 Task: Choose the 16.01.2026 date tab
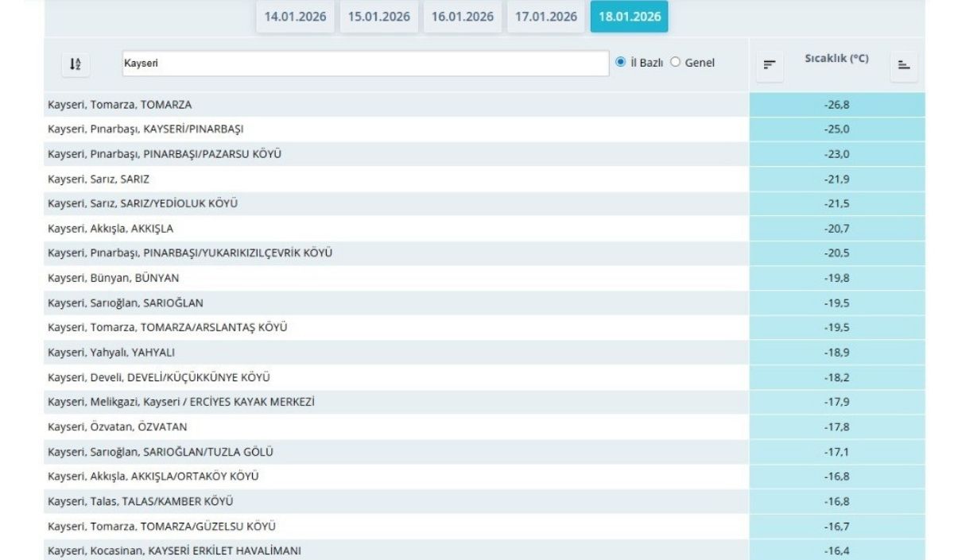(x=463, y=17)
